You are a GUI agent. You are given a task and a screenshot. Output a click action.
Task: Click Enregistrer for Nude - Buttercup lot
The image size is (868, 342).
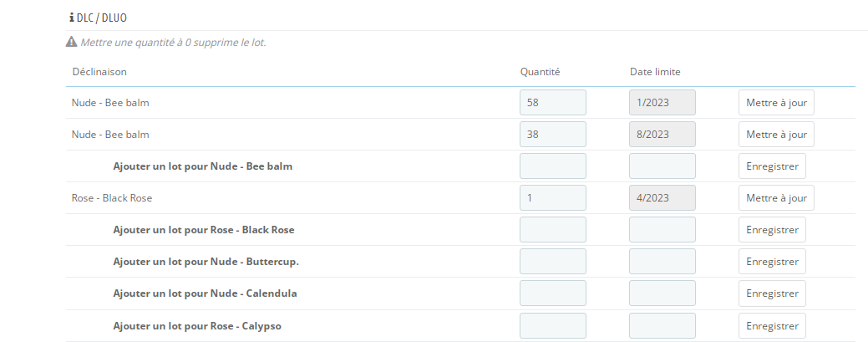[772, 262]
